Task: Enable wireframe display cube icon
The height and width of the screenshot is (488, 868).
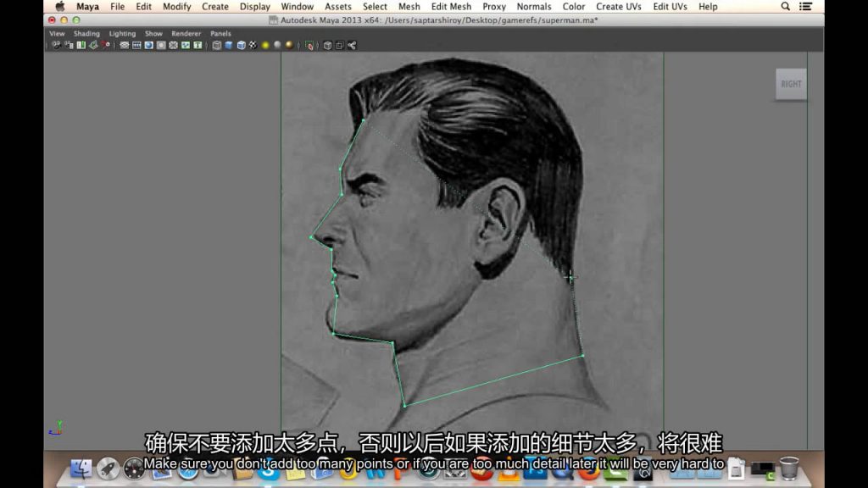Action: pyautogui.click(x=217, y=46)
